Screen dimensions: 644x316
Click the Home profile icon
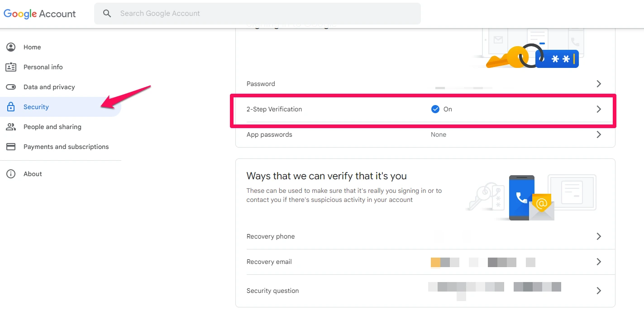(10, 47)
